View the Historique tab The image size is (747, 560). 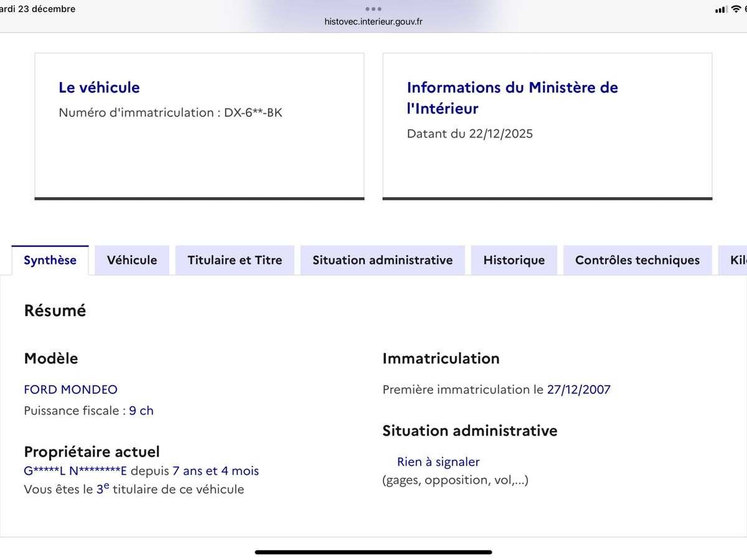[x=514, y=260]
